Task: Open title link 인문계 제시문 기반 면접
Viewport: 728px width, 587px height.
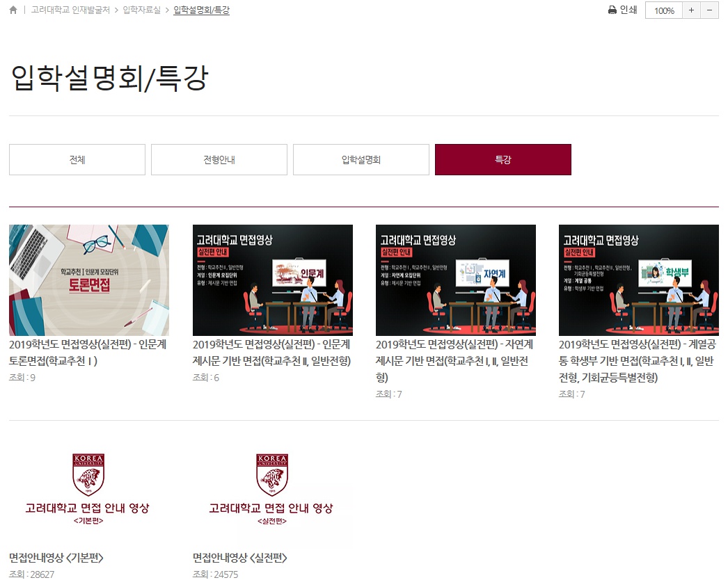Action: 271,353
